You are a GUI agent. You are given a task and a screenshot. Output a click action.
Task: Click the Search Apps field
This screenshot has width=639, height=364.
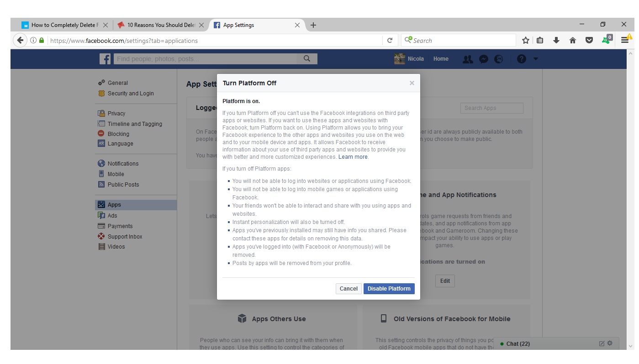[x=492, y=108]
